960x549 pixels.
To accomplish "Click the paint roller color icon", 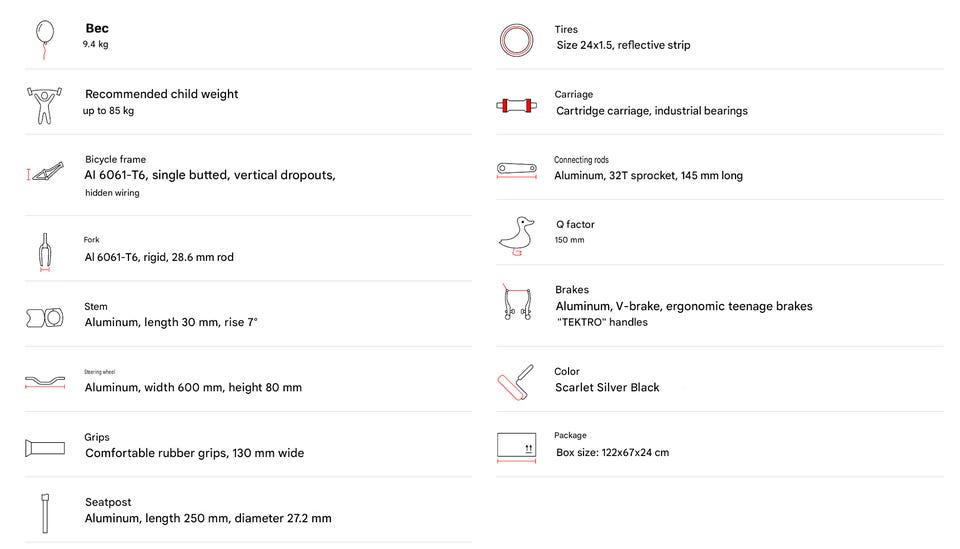I will point(515,383).
